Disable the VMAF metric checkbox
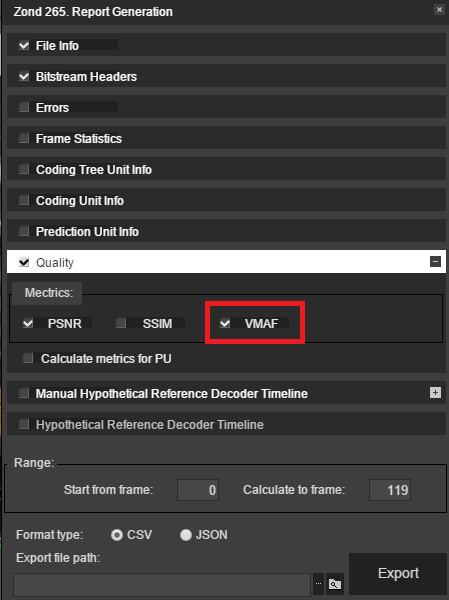Viewport: 449px width, 600px height. click(x=225, y=323)
